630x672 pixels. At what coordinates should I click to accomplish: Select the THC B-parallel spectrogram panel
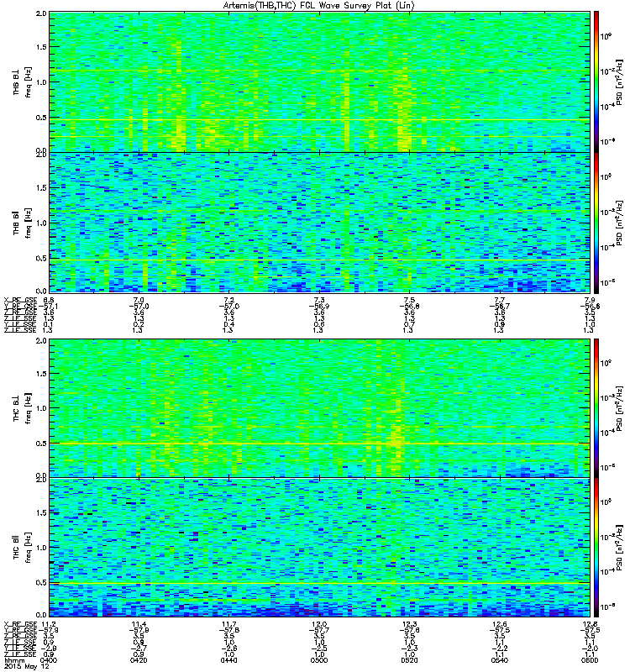[x=319, y=548]
